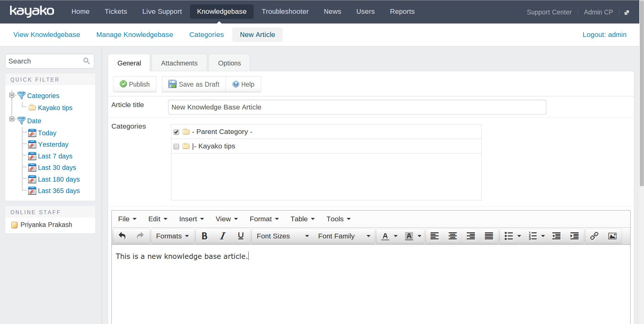Click the search magnifier icon
The image size is (644, 324).
pos(87,61)
